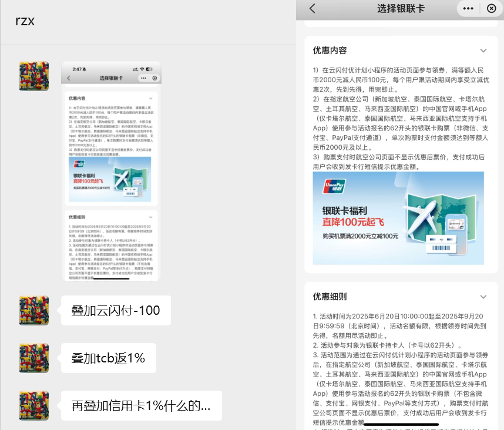Image resolution: width=504 pixels, height=430 pixels.
Task: Click the 再叠加信用卡1%什么的 message bubble
Action: pyautogui.click(x=141, y=404)
